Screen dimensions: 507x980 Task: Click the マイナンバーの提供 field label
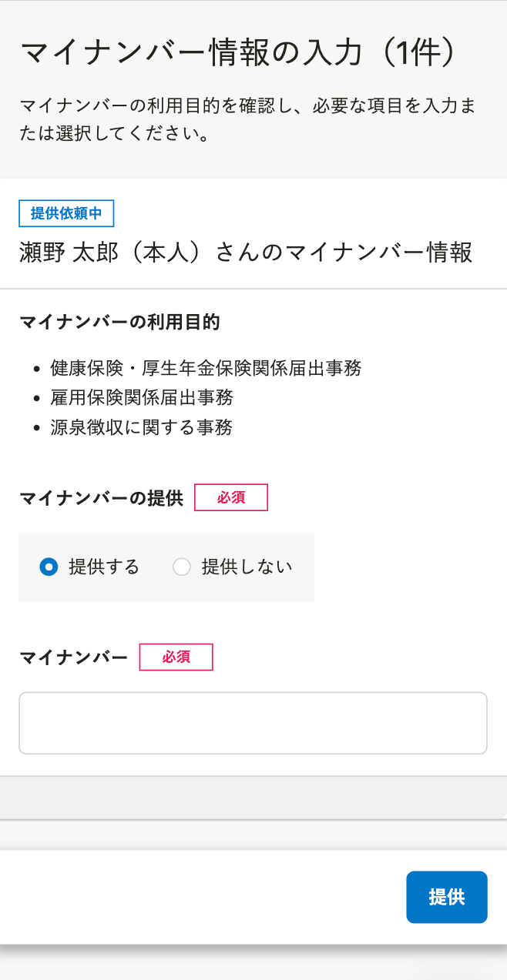(101, 498)
